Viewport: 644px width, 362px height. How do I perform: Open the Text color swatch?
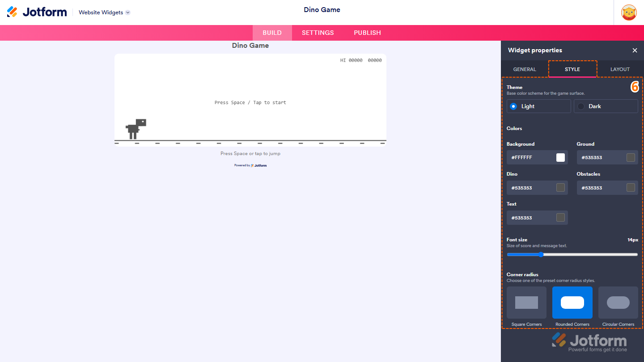click(560, 218)
